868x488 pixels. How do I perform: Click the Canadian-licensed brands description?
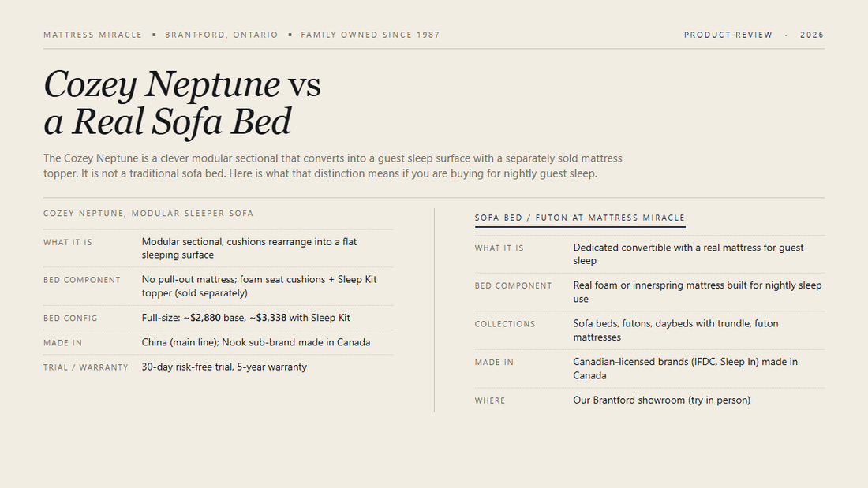tap(685, 368)
